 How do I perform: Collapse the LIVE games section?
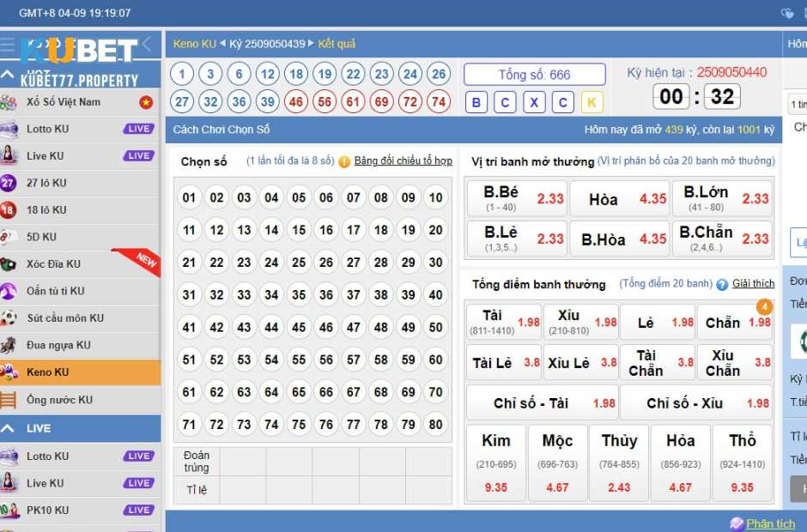tap(7, 428)
